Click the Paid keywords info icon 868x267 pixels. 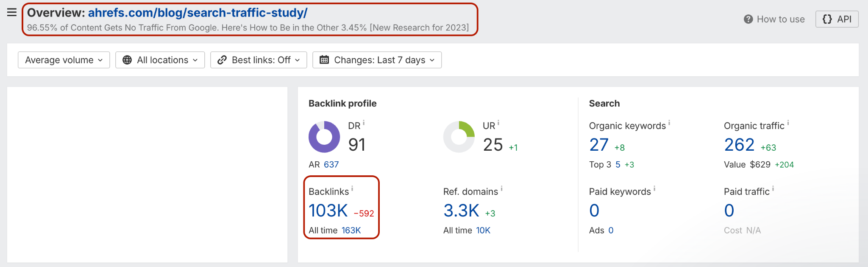[x=654, y=188]
